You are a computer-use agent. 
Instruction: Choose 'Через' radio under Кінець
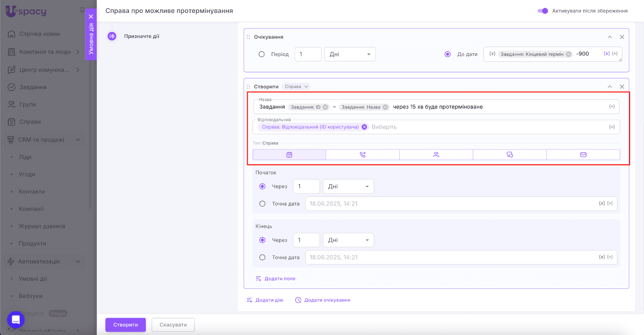tap(262, 240)
